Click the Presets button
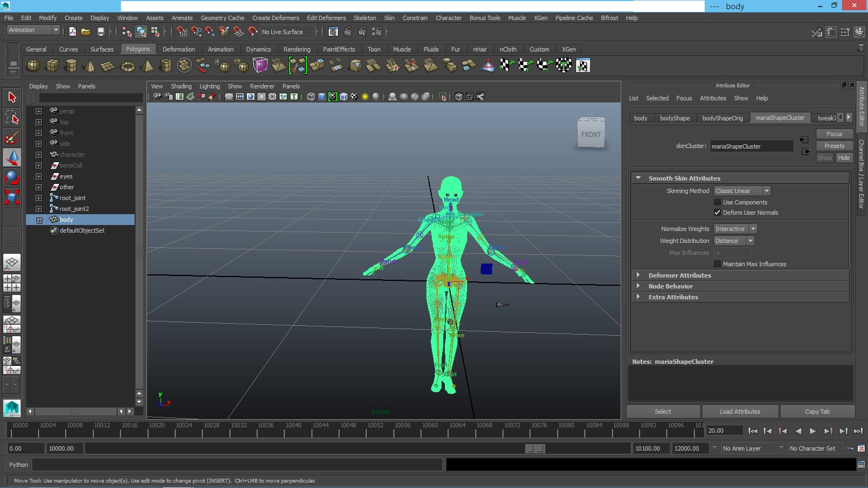This screenshot has height=488, width=868. click(834, 146)
